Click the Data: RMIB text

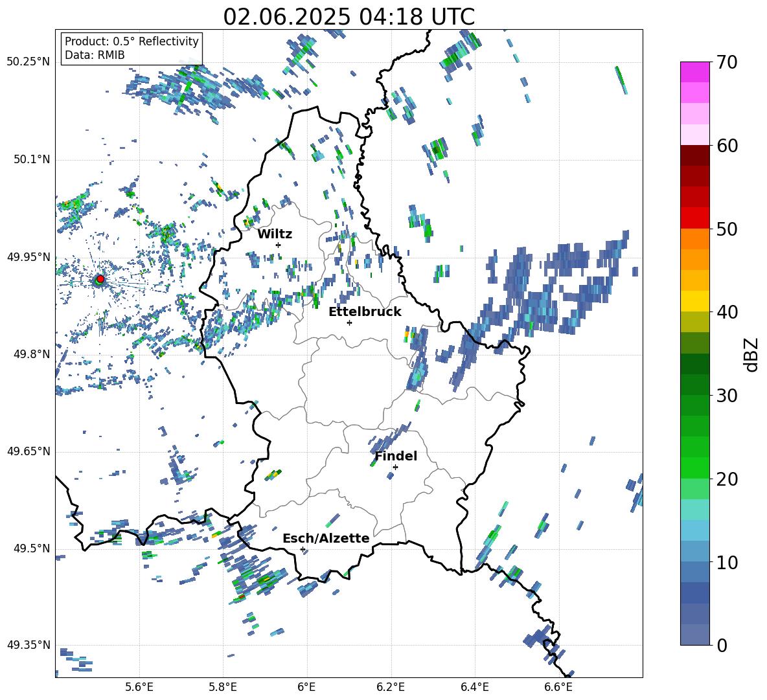(95, 55)
